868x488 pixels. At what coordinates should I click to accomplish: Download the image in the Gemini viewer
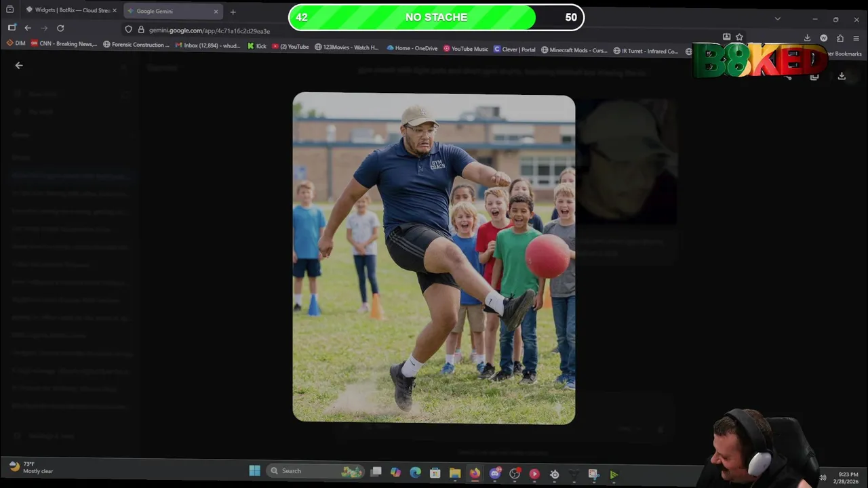coord(842,76)
